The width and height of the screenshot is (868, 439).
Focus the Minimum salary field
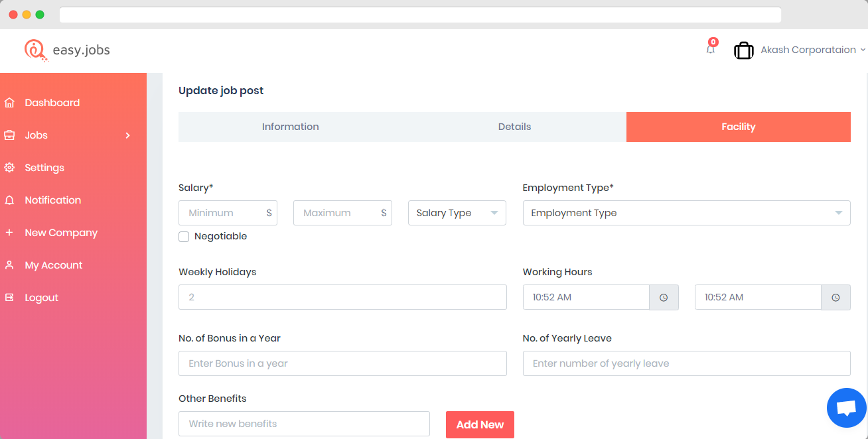pos(228,213)
